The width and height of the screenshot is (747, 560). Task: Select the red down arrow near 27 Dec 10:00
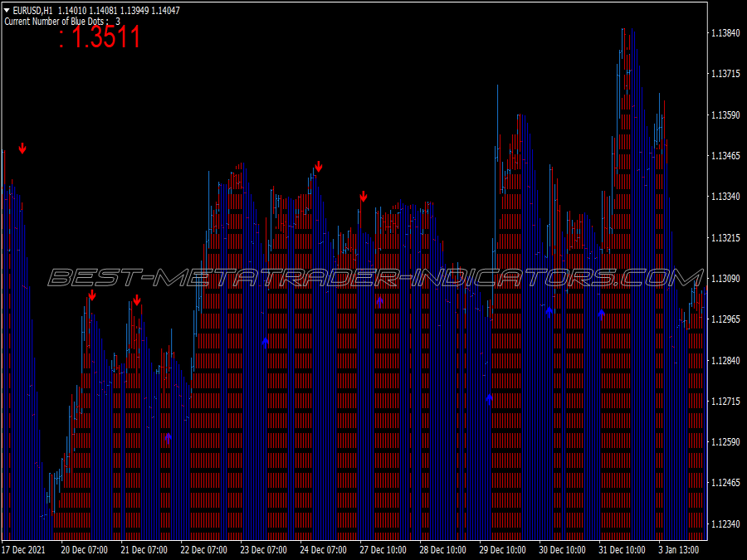tap(364, 196)
